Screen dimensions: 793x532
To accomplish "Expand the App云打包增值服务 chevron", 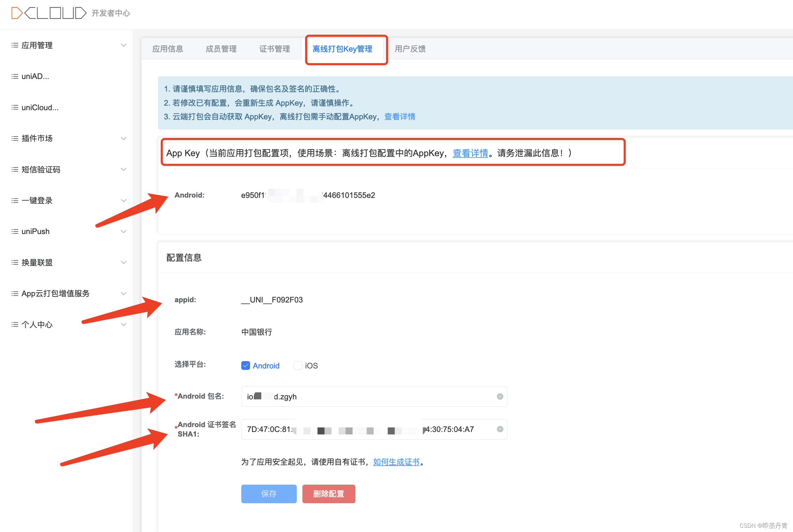I will coord(124,293).
